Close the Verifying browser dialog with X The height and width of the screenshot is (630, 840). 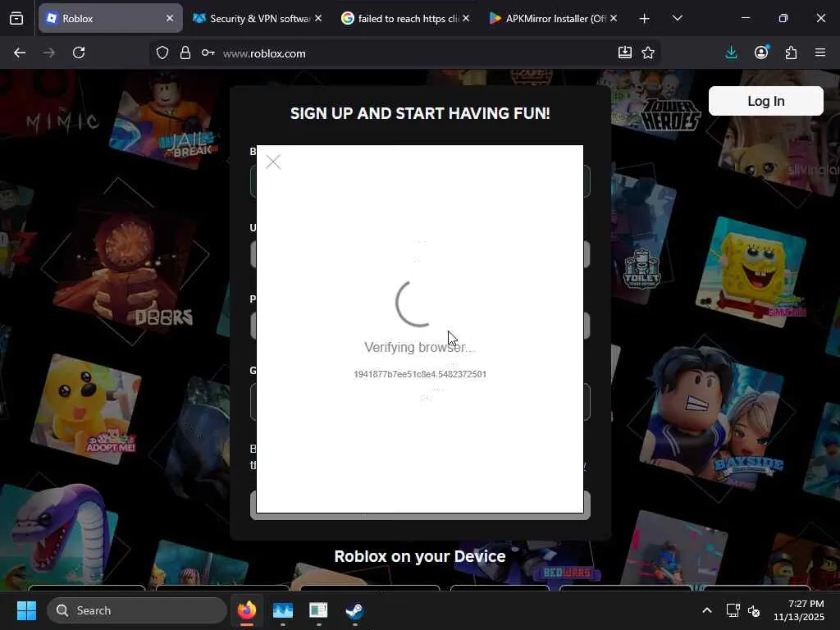point(273,162)
